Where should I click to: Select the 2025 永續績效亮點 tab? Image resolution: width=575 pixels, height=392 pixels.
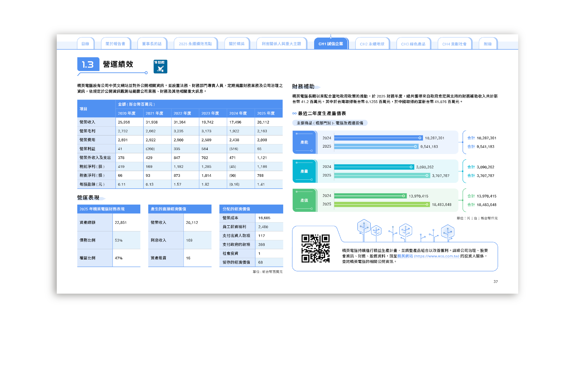pos(195,44)
